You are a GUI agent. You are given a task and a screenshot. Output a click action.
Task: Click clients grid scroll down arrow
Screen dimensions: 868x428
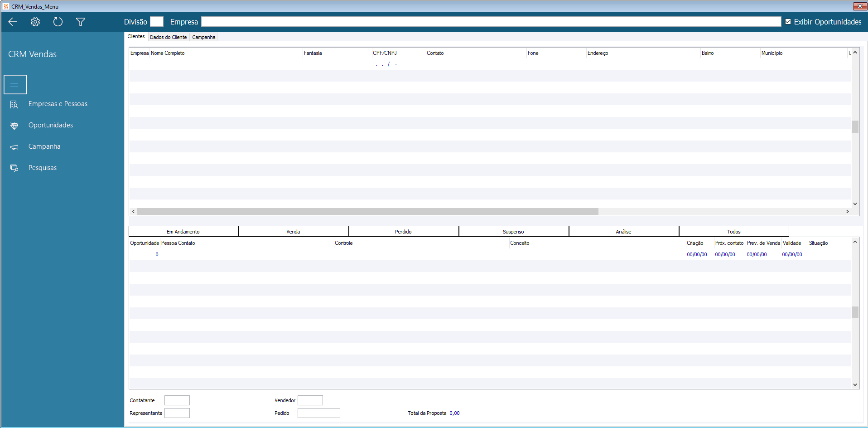855,204
